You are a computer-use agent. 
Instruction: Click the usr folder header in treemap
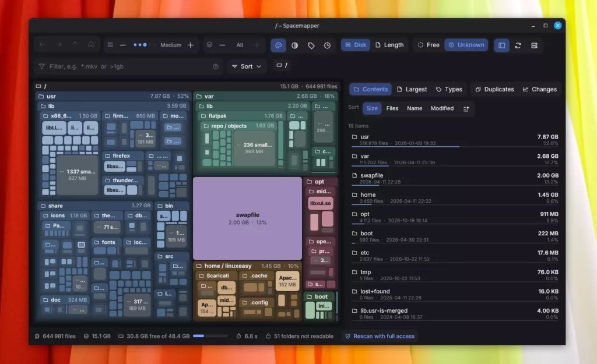coord(114,96)
